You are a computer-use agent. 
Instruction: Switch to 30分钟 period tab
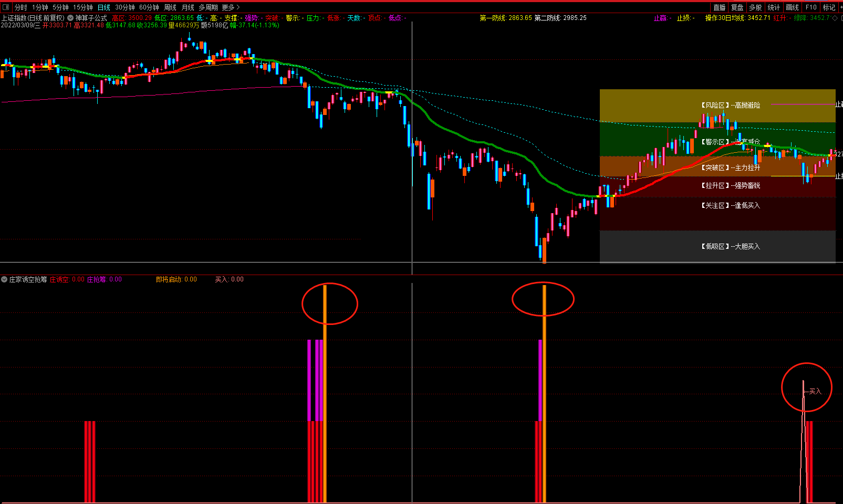click(x=125, y=7)
